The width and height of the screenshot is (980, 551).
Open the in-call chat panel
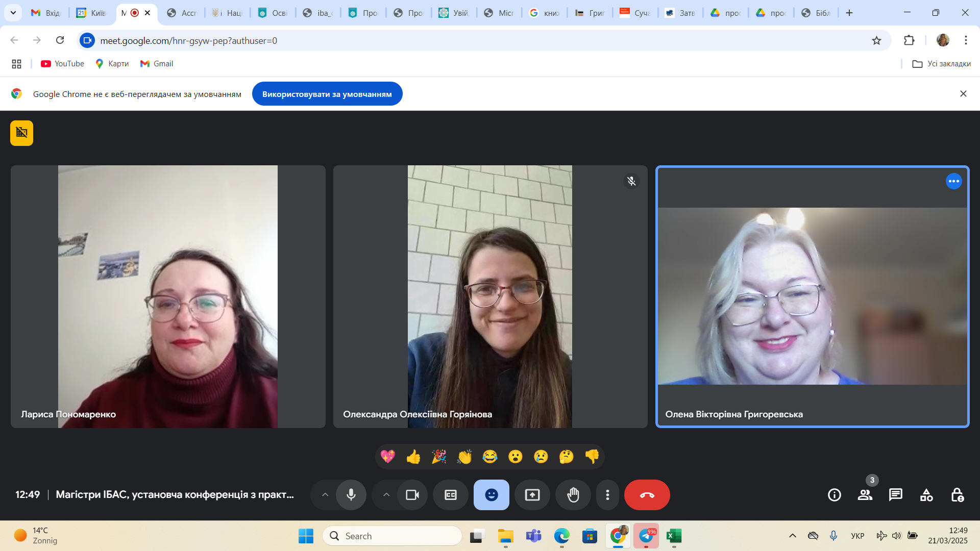[895, 495]
